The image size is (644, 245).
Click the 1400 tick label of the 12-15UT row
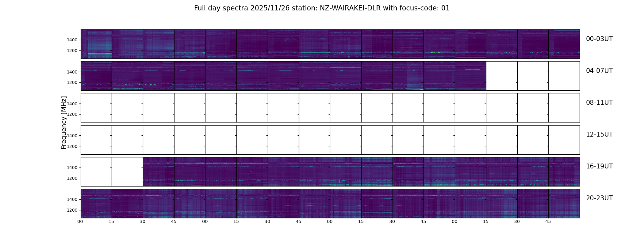[x=72, y=136]
